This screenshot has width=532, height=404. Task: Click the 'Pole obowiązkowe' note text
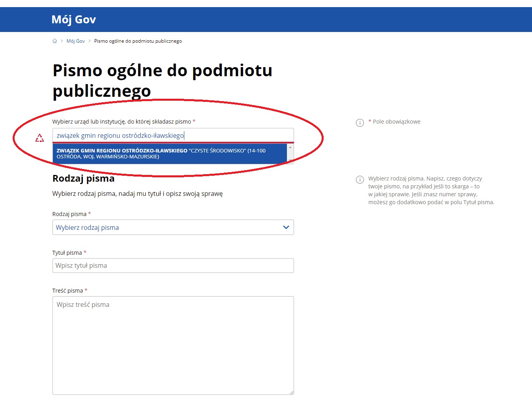pyautogui.click(x=397, y=122)
